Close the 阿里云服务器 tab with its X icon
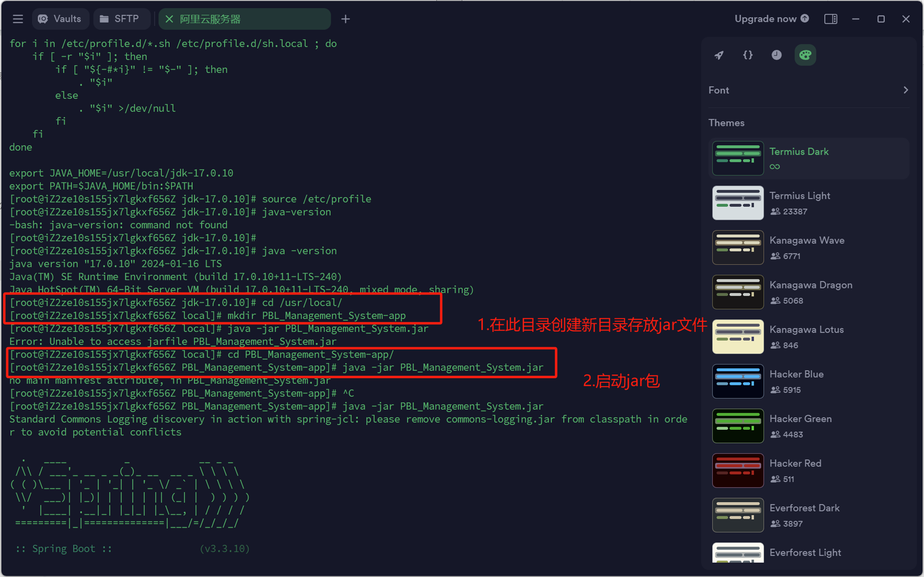 click(x=169, y=19)
